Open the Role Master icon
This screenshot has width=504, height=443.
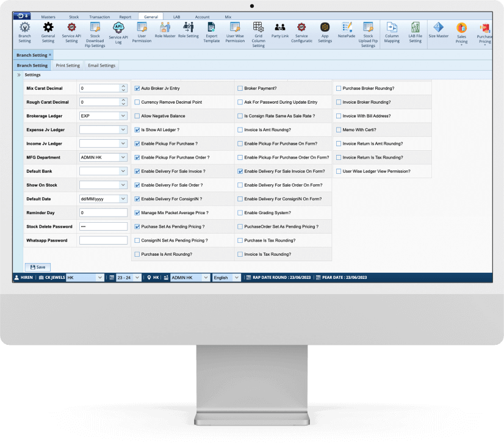[165, 28]
